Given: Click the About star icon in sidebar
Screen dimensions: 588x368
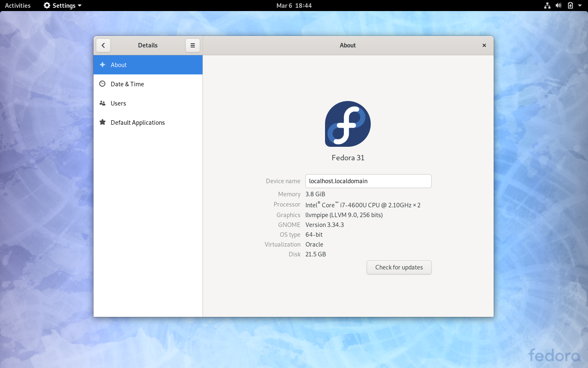Looking at the screenshot, I should pyautogui.click(x=102, y=65).
